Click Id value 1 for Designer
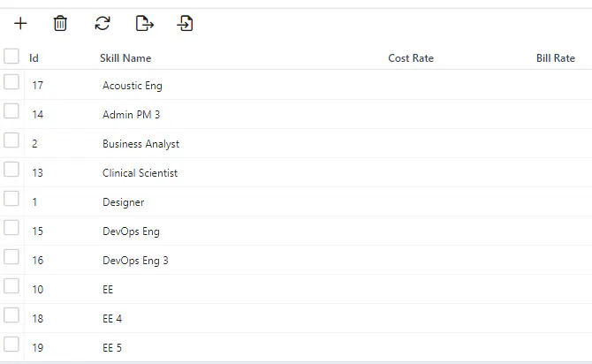 tap(34, 202)
